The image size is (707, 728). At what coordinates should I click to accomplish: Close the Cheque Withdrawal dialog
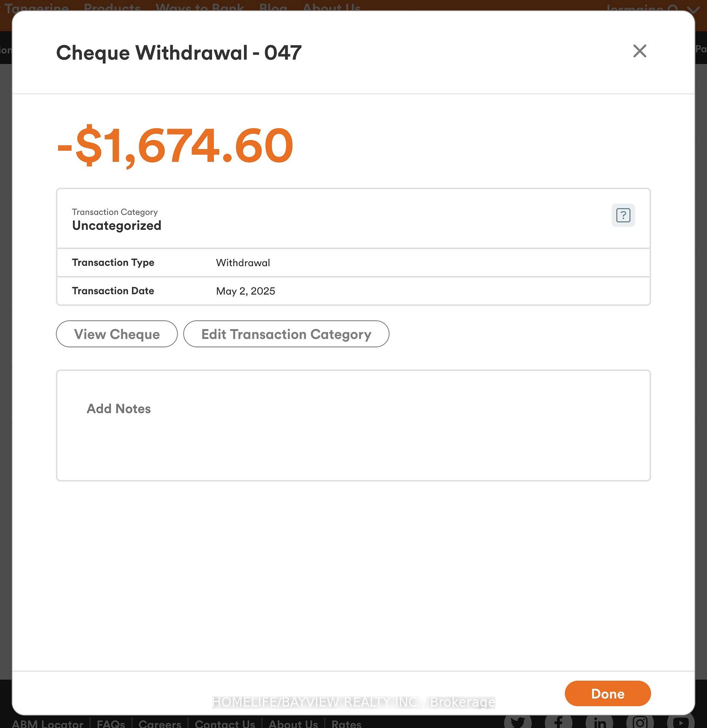pyautogui.click(x=639, y=51)
